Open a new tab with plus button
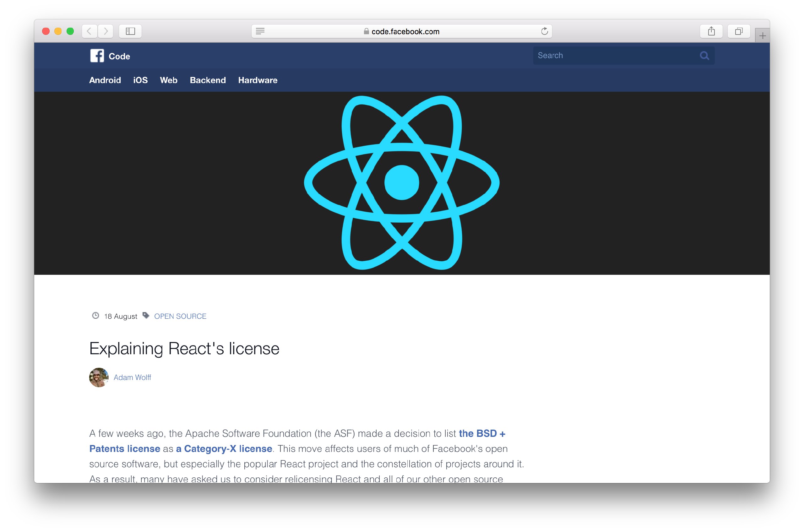 (763, 35)
